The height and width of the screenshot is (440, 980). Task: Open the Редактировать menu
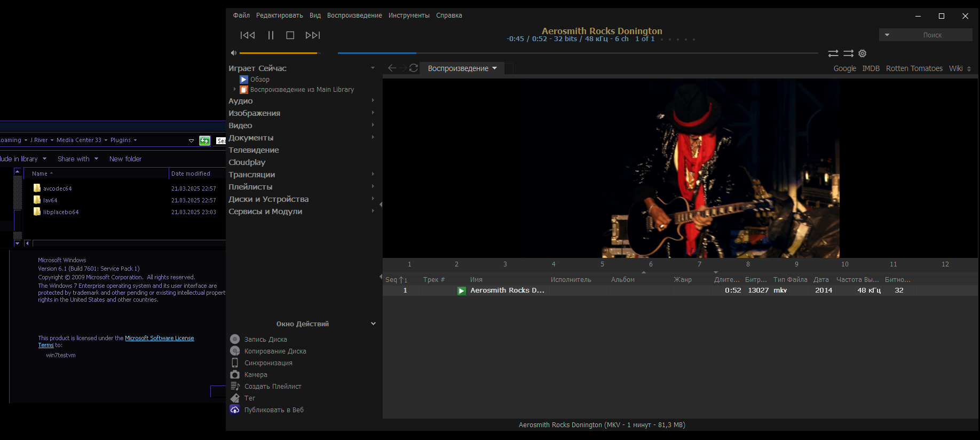pyautogui.click(x=280, y=15)
